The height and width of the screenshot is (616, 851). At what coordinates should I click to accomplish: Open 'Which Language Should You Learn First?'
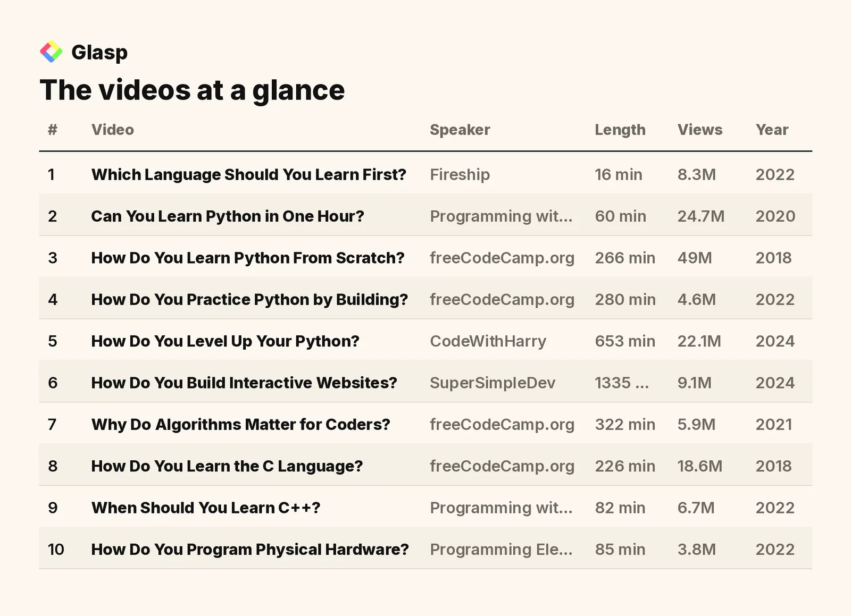(249, 174)
